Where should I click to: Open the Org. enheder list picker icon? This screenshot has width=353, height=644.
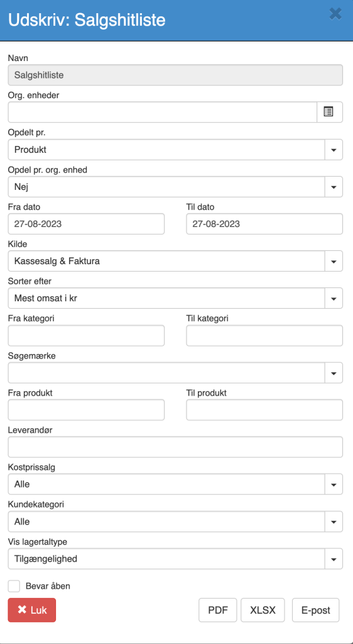(330, 112)
